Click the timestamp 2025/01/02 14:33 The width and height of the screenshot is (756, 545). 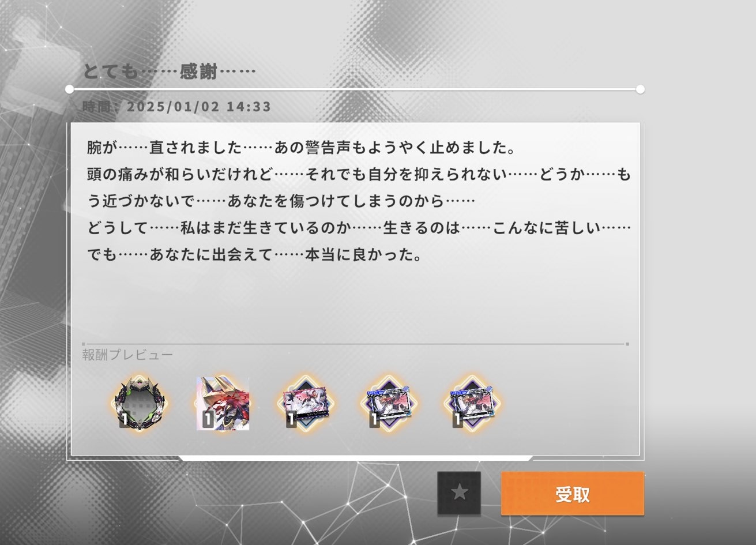tap(199, 107)
